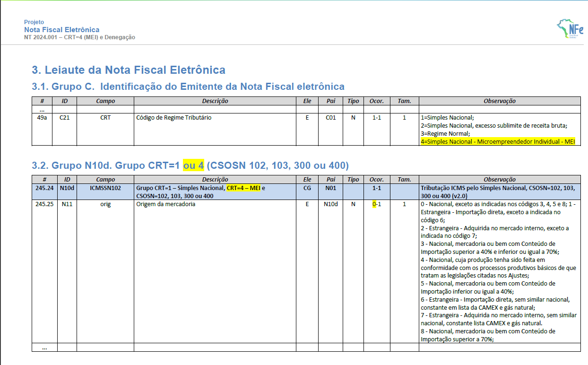Image resolution: width=588 pixels, height=365 pixels.
Task: Click 'Observação' header of the Grupo C table
Action: (500, 101)
